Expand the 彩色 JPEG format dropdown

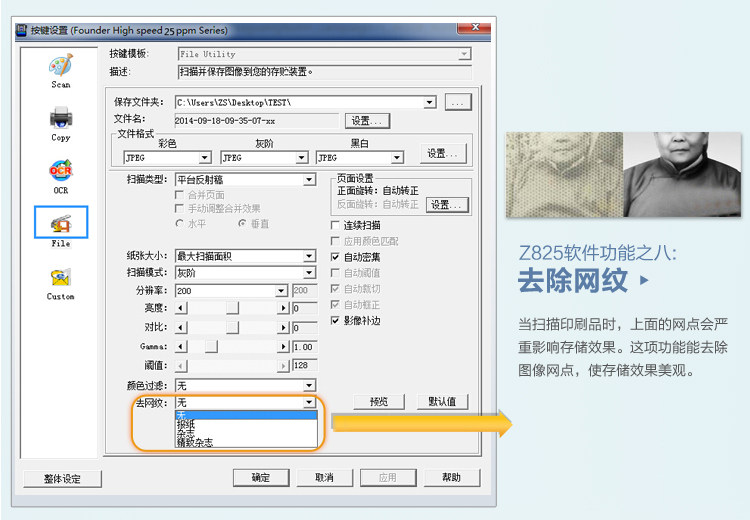(x=205, y=157)
